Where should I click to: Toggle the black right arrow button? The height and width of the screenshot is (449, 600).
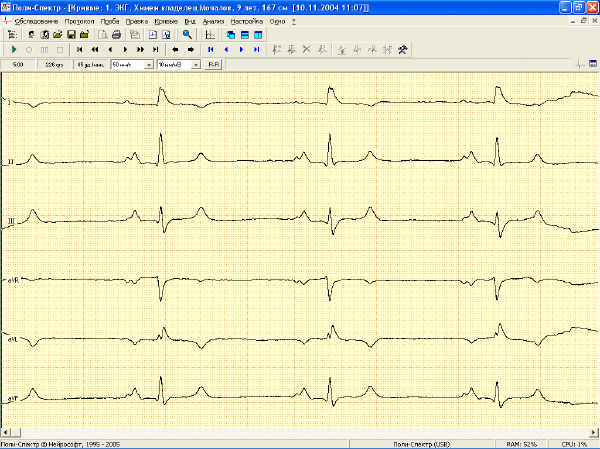(191, 49)
